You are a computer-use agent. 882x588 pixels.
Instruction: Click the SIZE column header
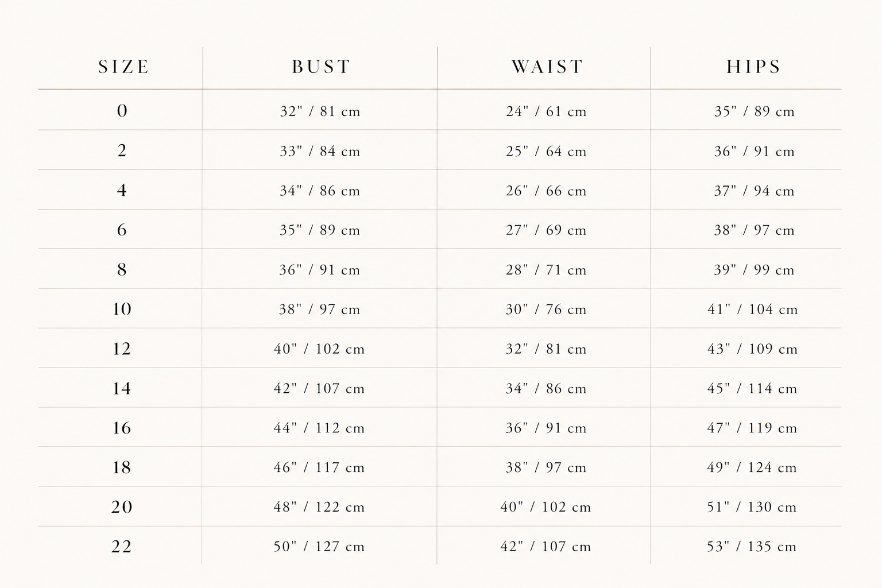[x=123, y=67]
